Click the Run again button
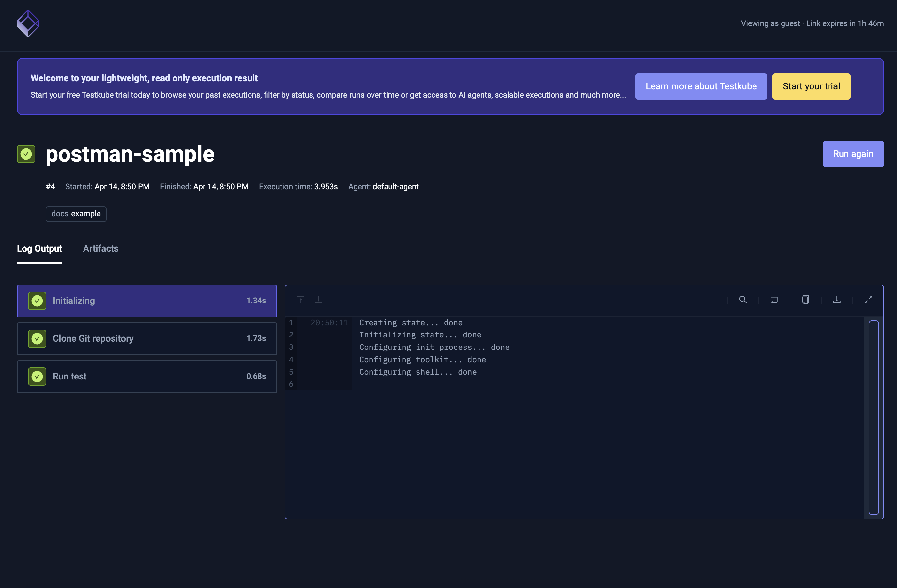 tap(853, 154)
